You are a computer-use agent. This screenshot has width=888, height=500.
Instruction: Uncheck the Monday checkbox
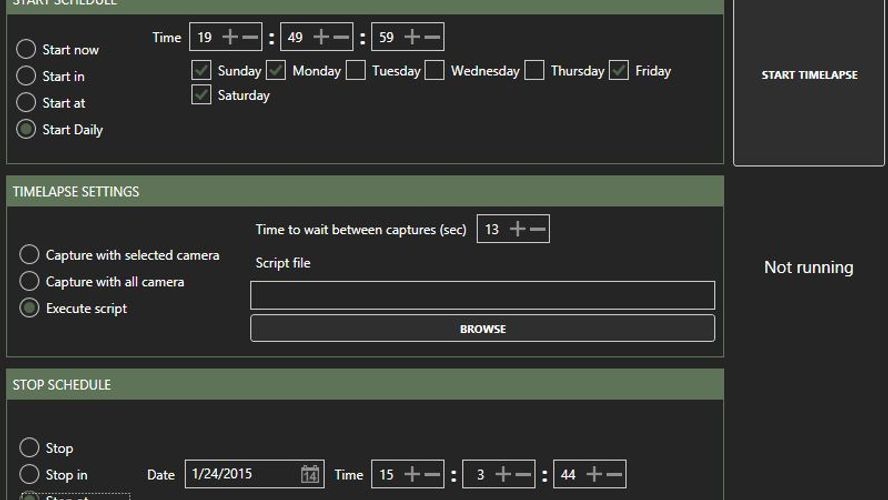click(x=276, y=70)
